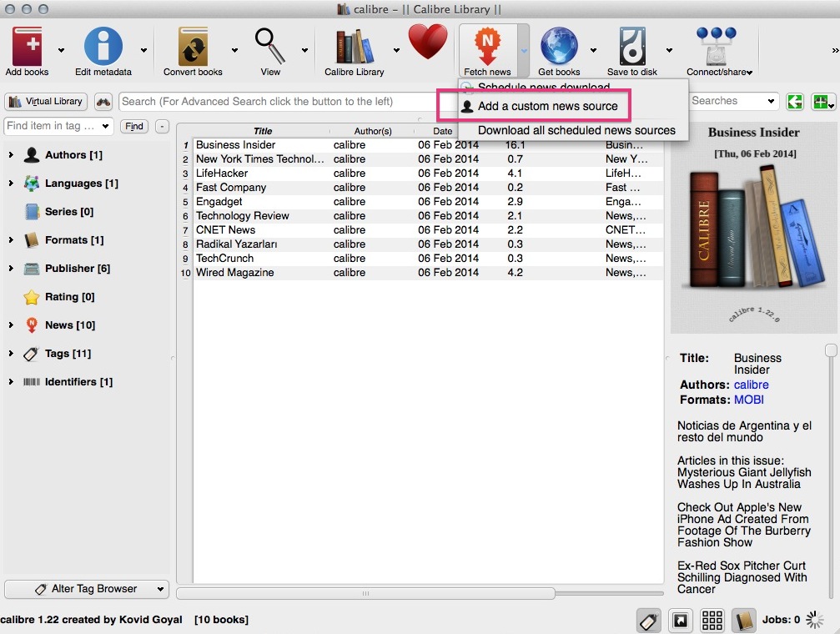Viewport: 840px width, 634px height.
Task: Click the book details vertical scrollbar
Action: click(x=831, y=350)
